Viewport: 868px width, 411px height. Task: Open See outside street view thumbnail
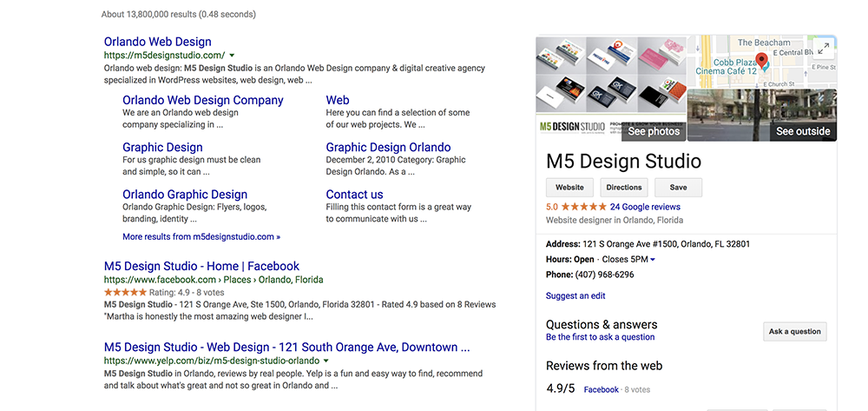762,116
